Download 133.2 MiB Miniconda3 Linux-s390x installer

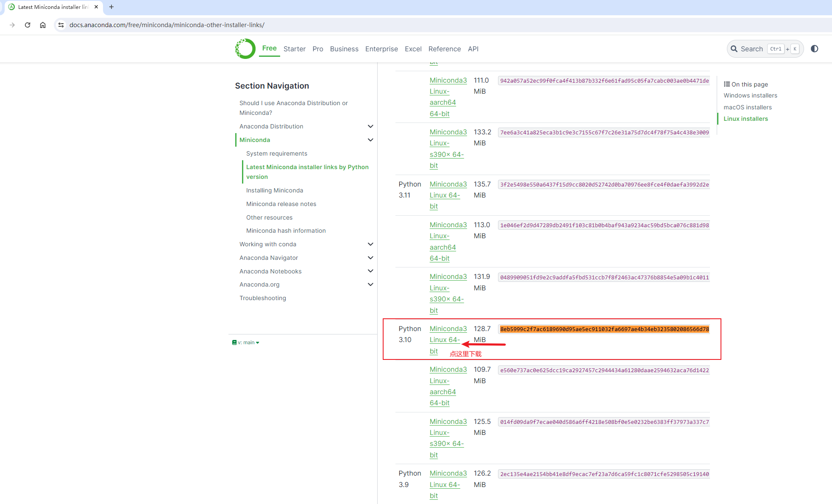pyautogui.click(x=448, y=149)
